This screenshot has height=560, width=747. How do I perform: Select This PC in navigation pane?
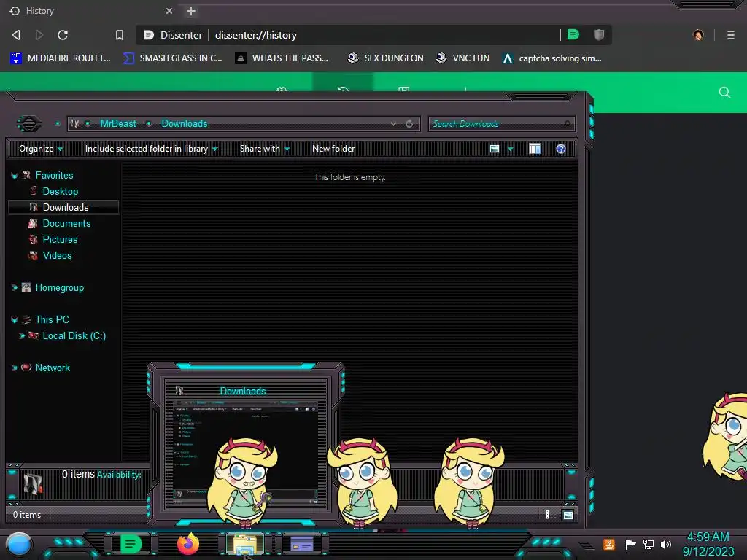coord(52,319)
